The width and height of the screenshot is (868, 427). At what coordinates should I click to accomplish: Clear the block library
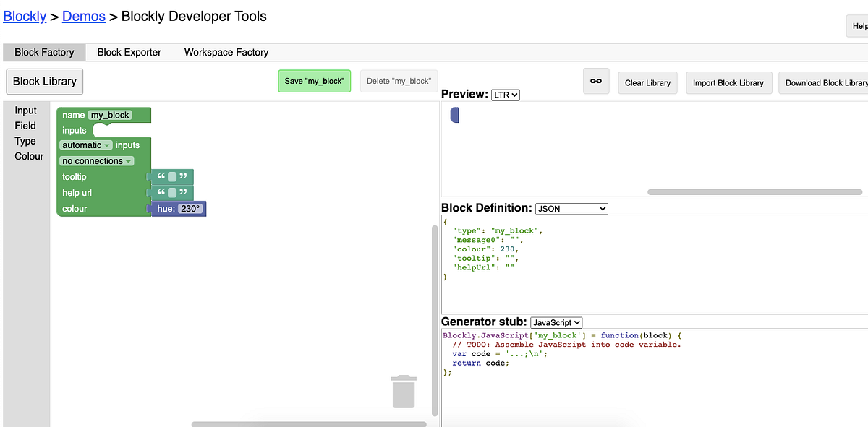point(647,82)
